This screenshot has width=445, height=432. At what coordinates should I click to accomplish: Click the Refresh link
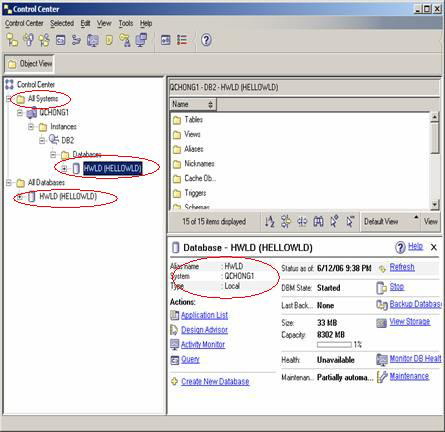402,267
